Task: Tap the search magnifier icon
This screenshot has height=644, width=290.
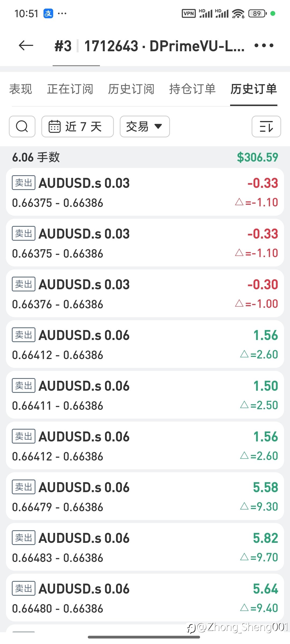Action: point(22,126)
